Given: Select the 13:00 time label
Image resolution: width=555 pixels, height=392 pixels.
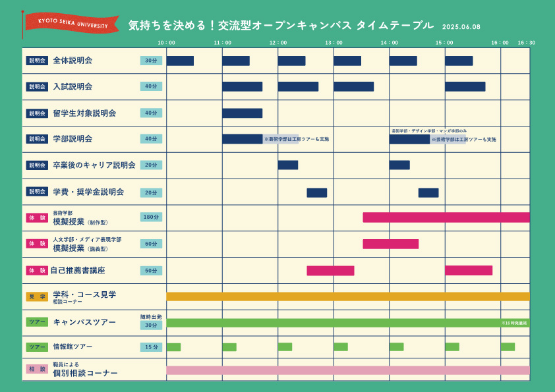Looking at the screenshot, I should pos(334,43).
